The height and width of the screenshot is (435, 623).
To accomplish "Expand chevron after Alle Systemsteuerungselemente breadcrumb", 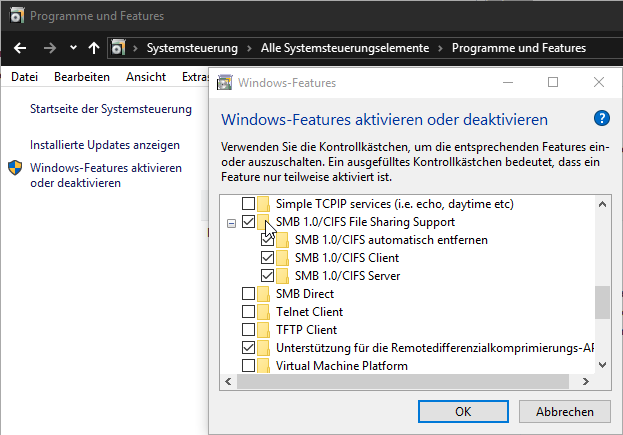I will coord(441,48).
